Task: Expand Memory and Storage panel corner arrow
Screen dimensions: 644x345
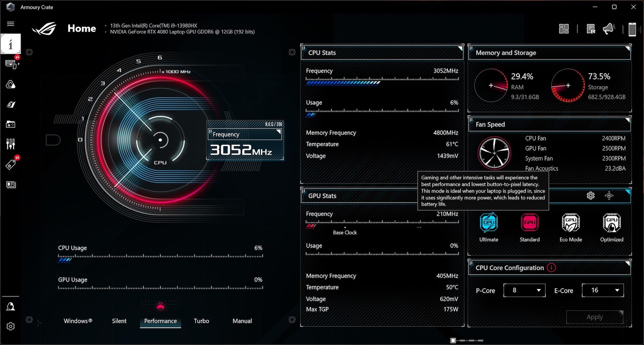Action: point(627,49)
